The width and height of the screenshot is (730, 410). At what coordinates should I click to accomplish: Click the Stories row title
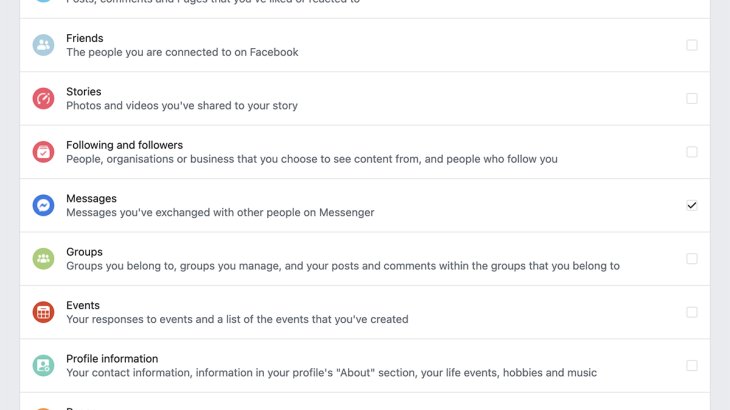click(83, 91)
